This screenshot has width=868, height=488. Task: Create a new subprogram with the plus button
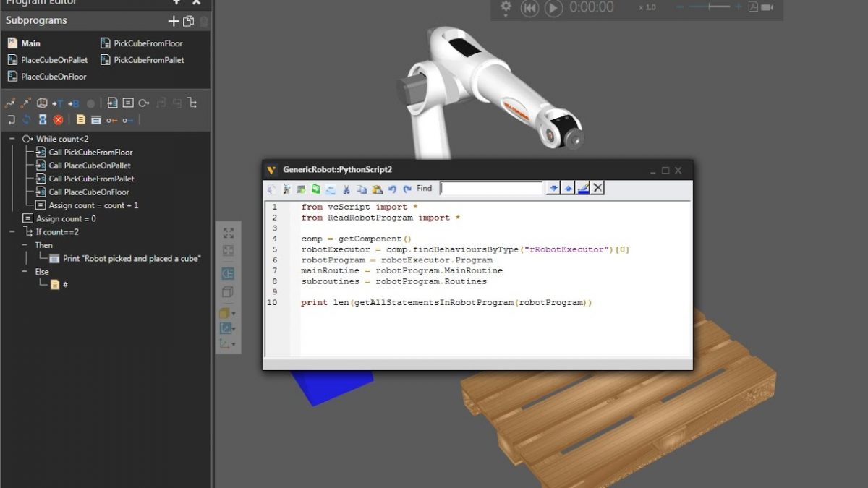174,20
